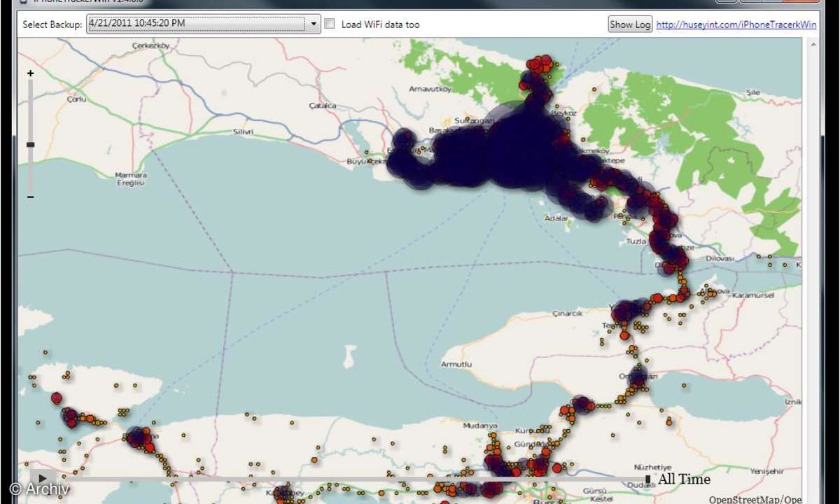
Task: Click the Beykoz map label
Action: (x=563, y=113)
